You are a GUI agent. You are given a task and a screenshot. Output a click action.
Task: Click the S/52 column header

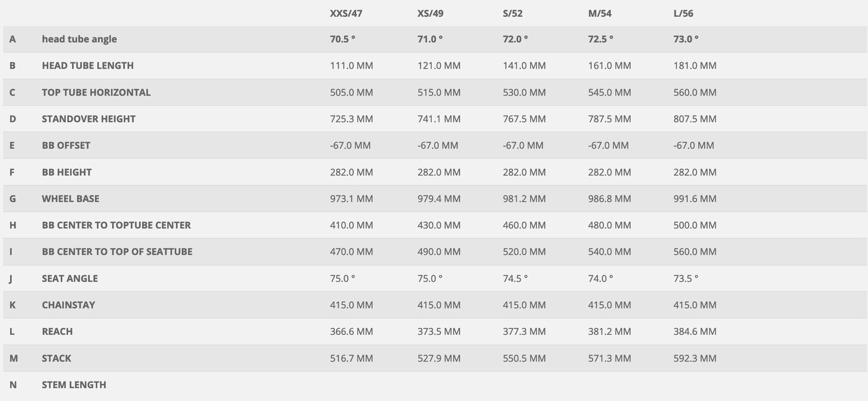[x=513, y=13]
